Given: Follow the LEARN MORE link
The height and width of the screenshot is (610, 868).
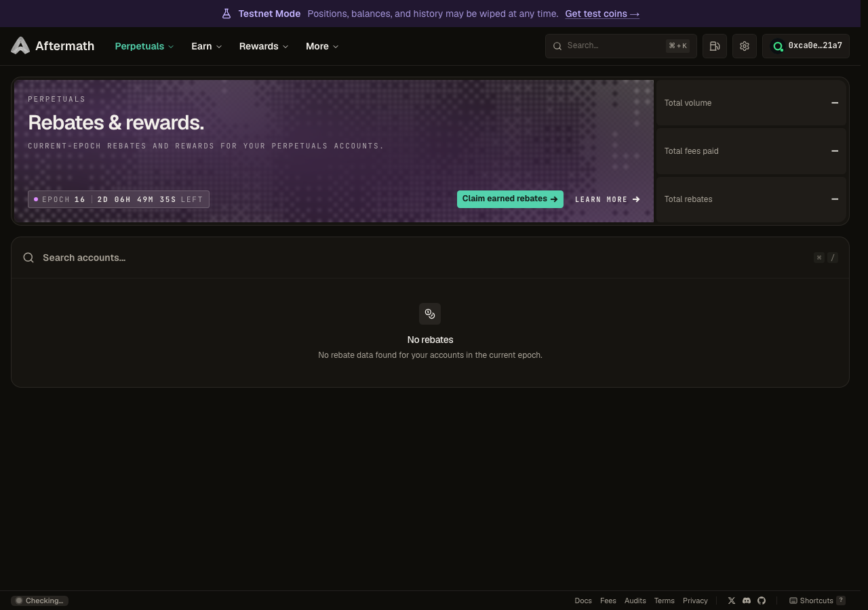Looking at the screenshot, I should [608, 199].
